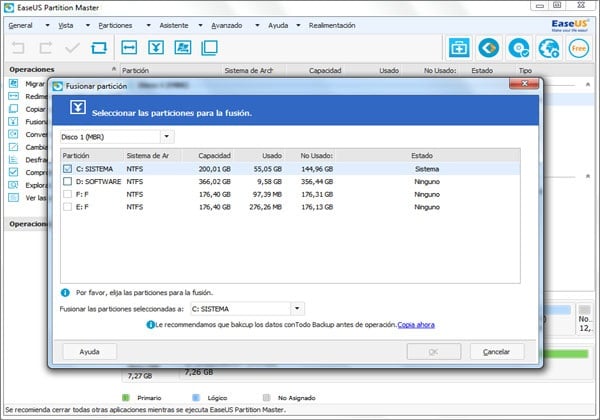Click the Ayuda button in dialog
The width and height of the screenshot is (600, 420).
(90, 352)
